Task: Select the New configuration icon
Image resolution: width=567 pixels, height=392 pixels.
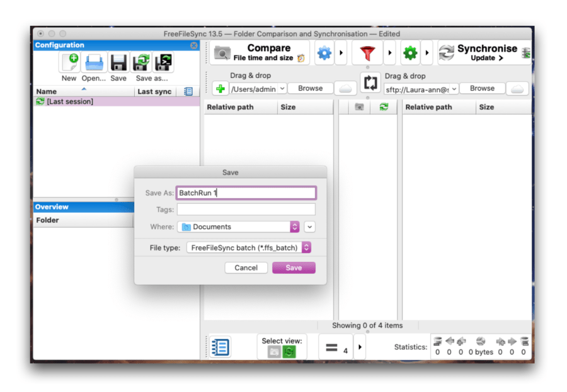Action: coord(69,63)
